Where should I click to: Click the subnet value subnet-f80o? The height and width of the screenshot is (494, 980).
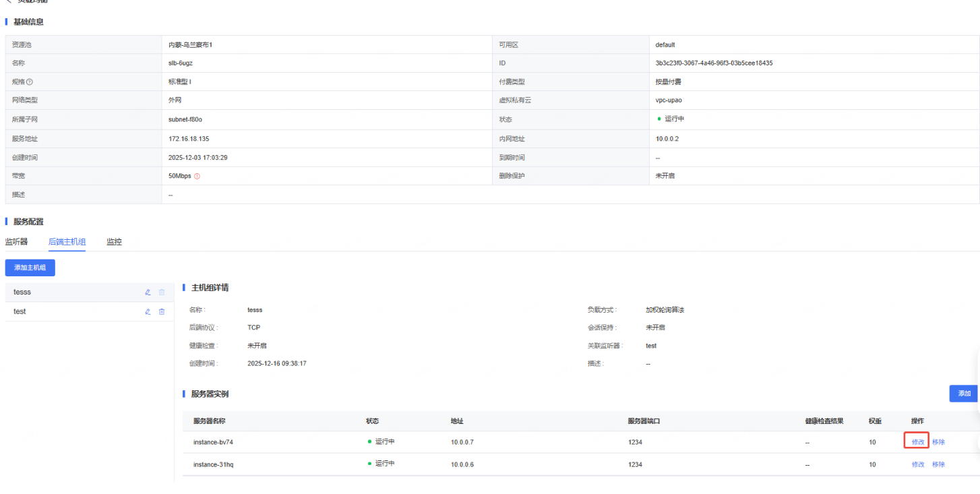(x=185, y=119)
